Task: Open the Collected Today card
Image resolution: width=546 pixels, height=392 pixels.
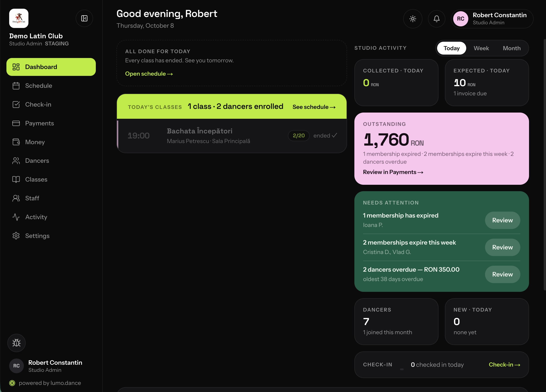Action: pos(396,83)
